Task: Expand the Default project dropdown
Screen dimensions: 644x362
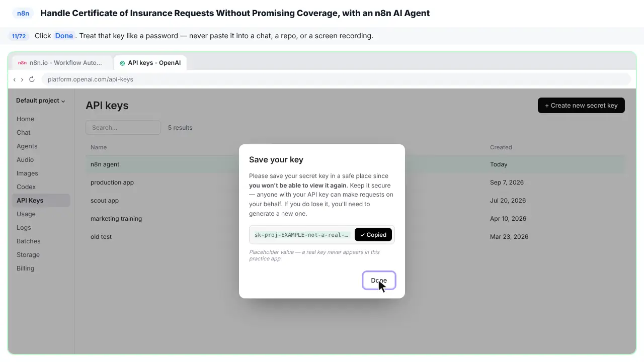Action: point(41,101)
